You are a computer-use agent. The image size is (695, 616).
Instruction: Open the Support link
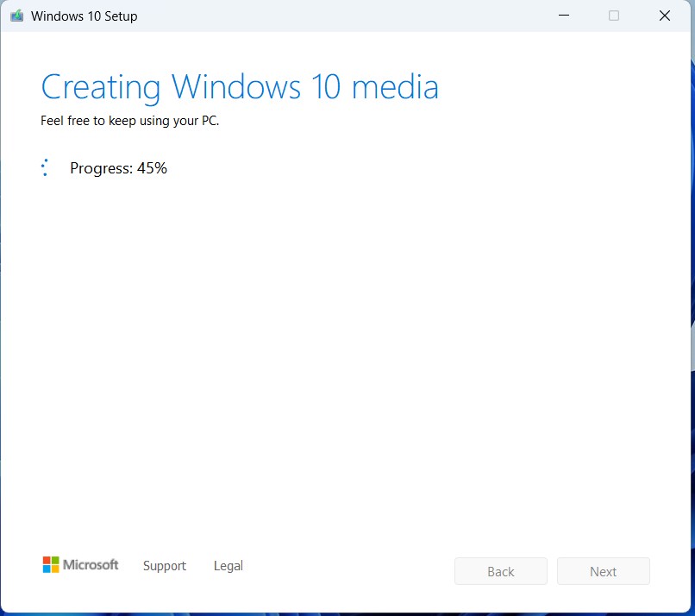165,566
